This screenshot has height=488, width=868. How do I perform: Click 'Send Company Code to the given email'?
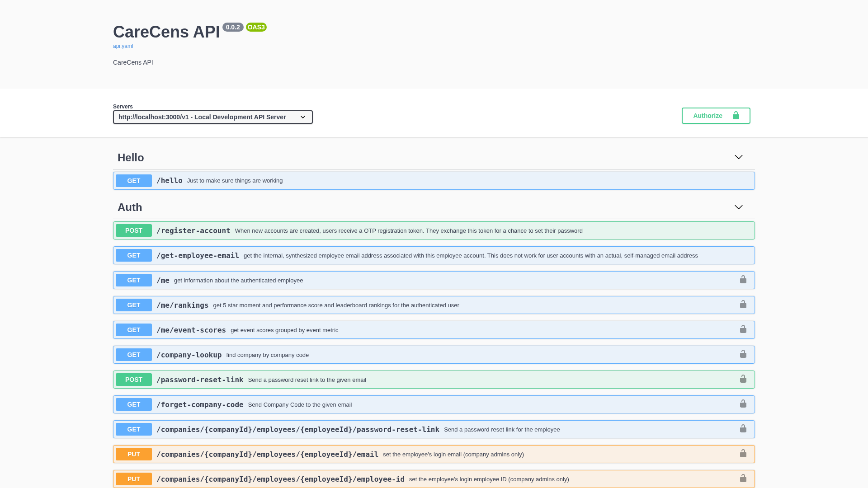click(x=300, y=405)
